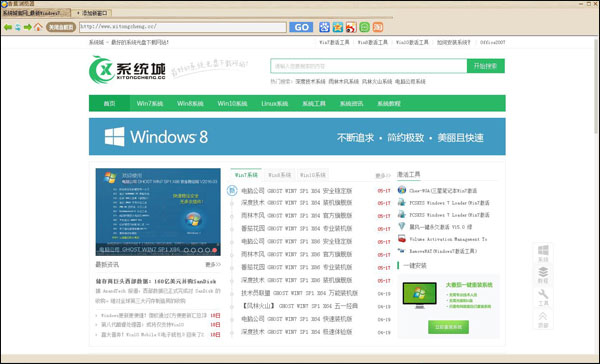The height and width of the screenshot is (364, 600).
Task: Click the green back arrow
Action: point(8,27)
